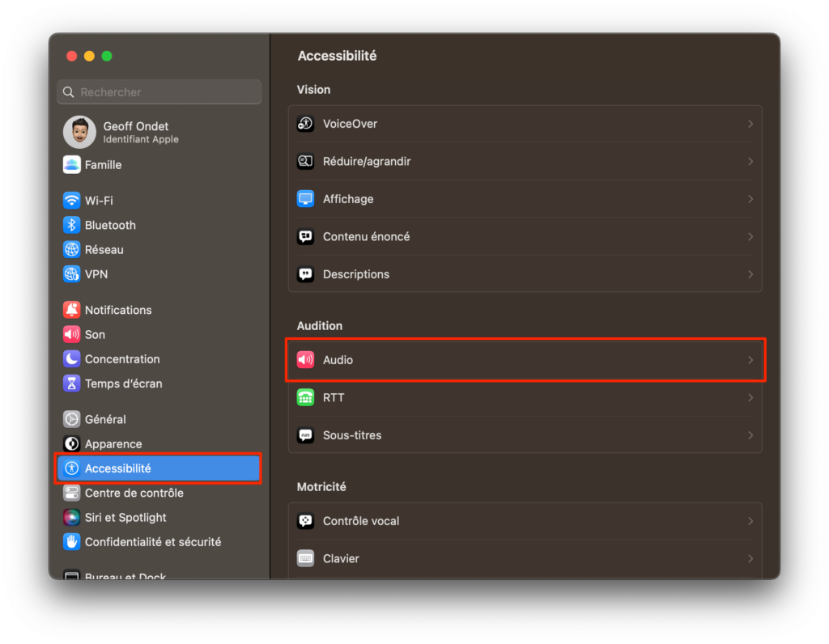Click the VoiceOver icon
Viewport: 829px width, 644px height.
305,124
